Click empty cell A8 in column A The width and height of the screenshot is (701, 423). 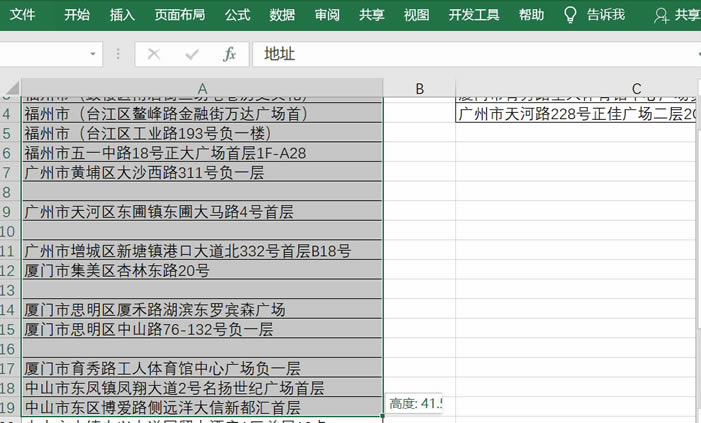click(202, 192)
